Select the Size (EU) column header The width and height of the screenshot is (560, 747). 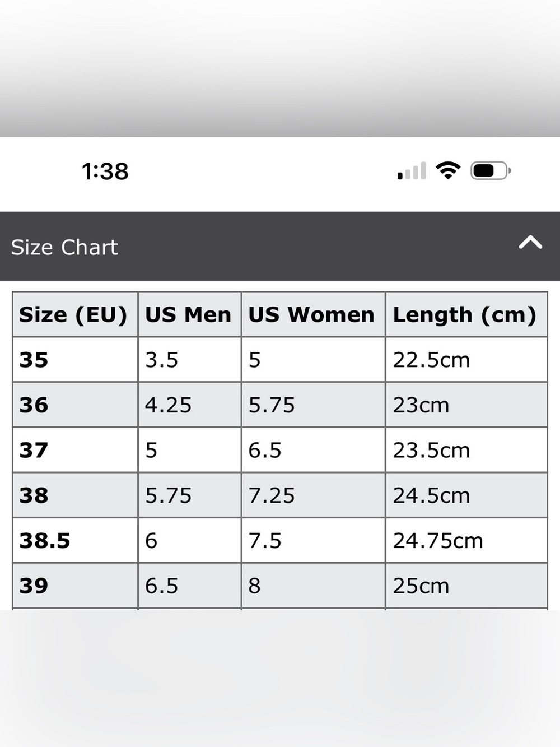(75, 314)
